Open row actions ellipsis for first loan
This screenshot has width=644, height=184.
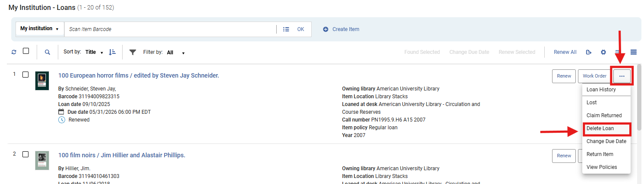click(622, 76)
